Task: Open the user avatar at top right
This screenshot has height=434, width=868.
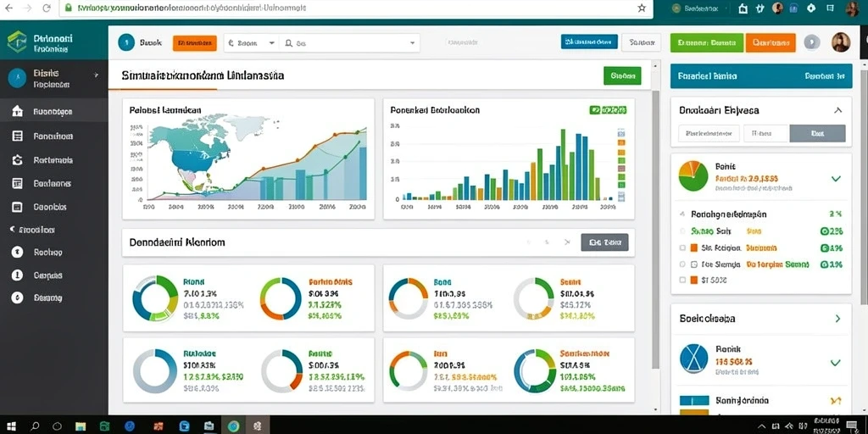Action: [841, 42]
